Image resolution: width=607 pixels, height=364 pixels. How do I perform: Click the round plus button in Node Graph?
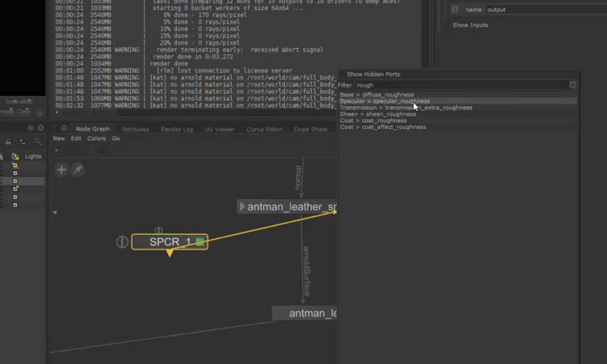[x=62, y=170]
